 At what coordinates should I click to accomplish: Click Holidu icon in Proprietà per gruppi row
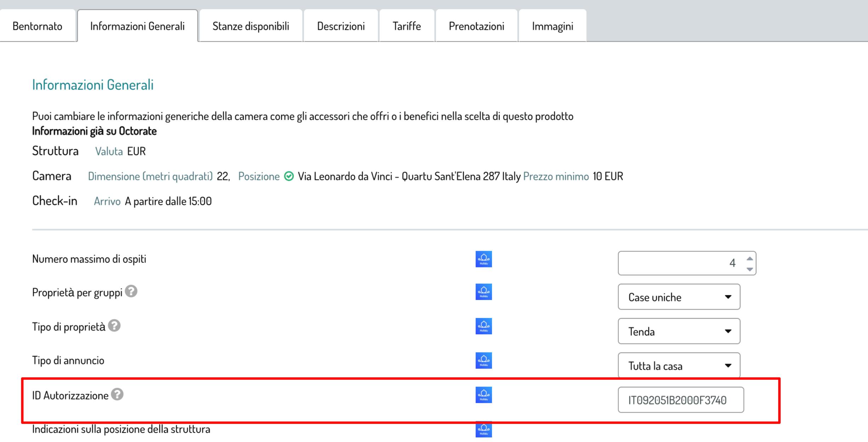pyautogui.click(x=484, y=292)
